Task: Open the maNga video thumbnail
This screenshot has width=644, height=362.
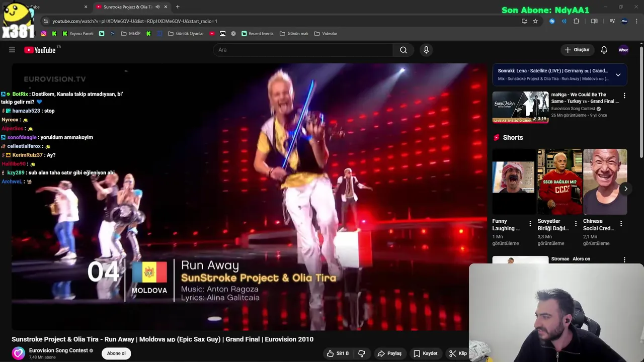Action: (x=520, y=107)
